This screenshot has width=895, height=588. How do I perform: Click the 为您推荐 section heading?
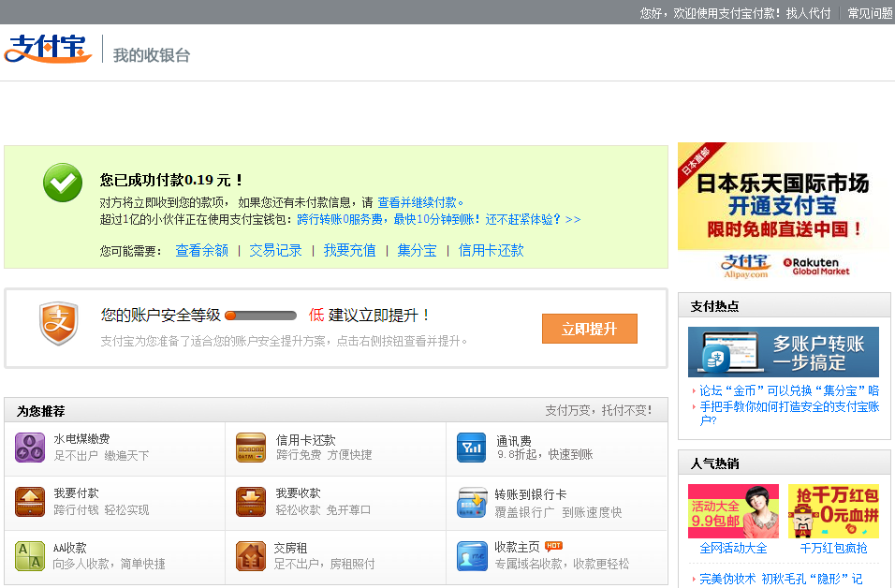40,411
